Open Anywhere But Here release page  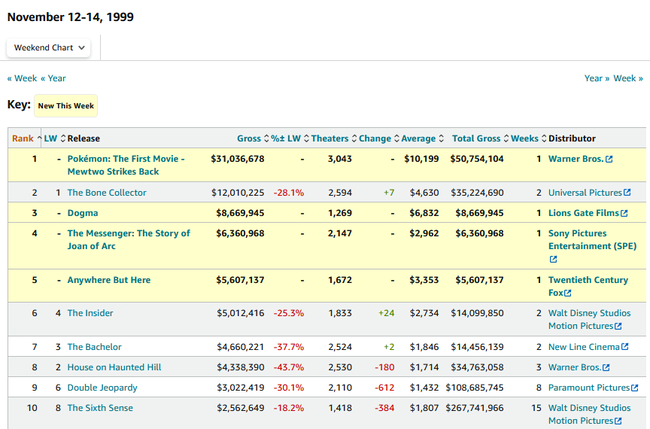109,280
